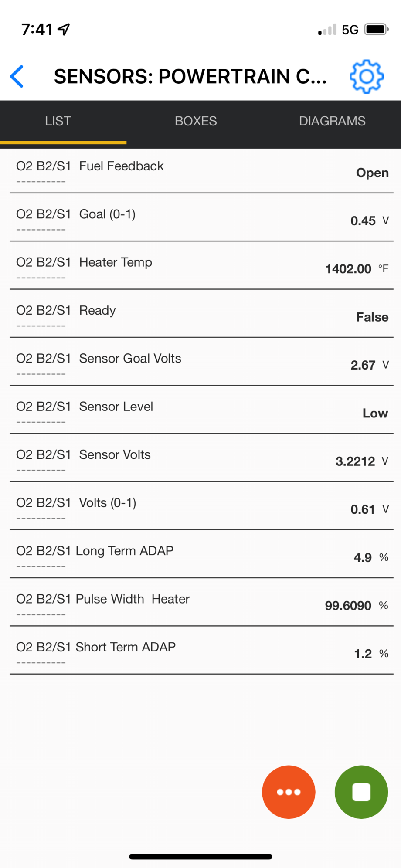Select O2 B2/S1 Goal (0-1) row
401x868 pixels.
[200, 219]
